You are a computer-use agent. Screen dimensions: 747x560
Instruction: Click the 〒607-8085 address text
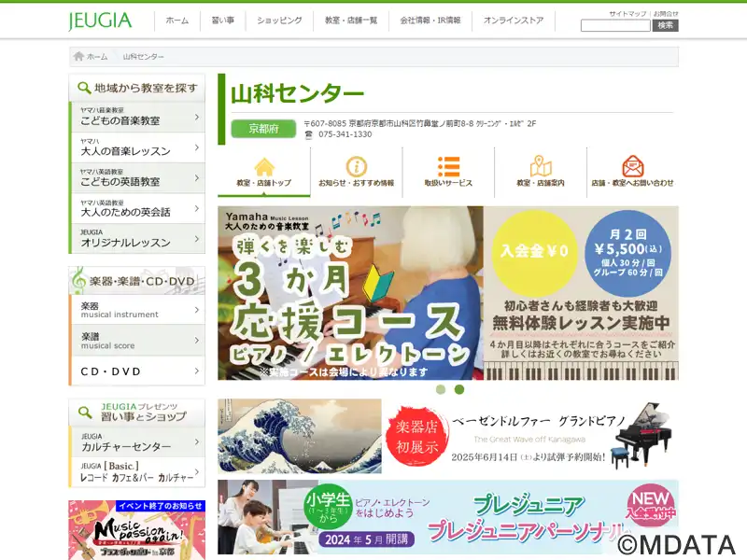point(420,123)
